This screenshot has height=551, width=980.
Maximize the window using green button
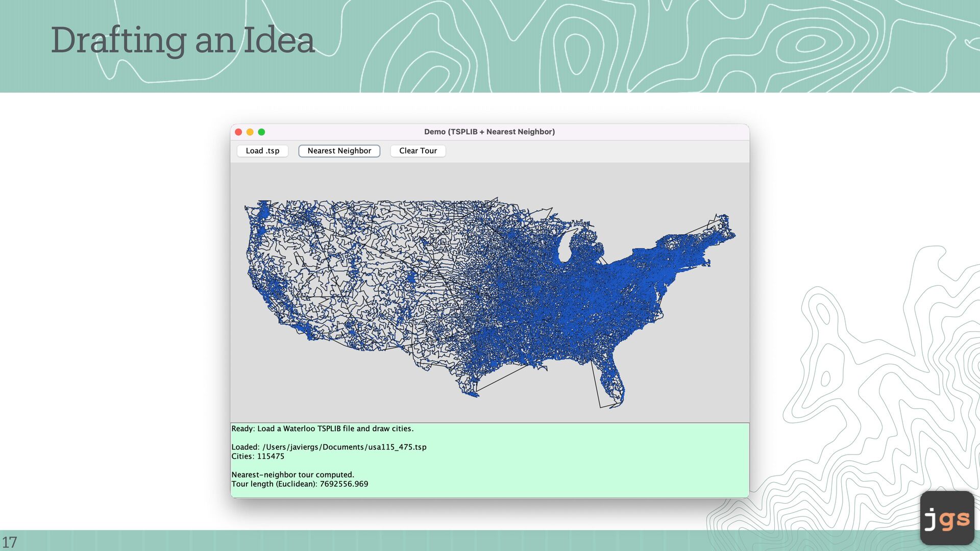click(261, 132)
